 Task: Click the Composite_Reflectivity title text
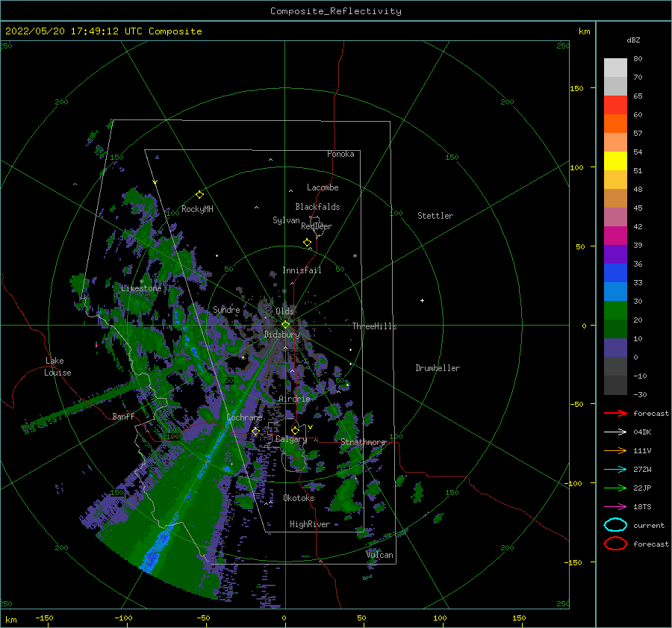pyautogui.click(x=335, y=11)
